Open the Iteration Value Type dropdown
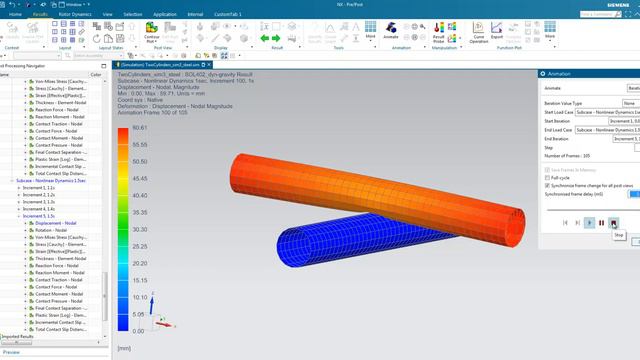Viewport: 640px width, 360px height. click(x=631, y=103)
